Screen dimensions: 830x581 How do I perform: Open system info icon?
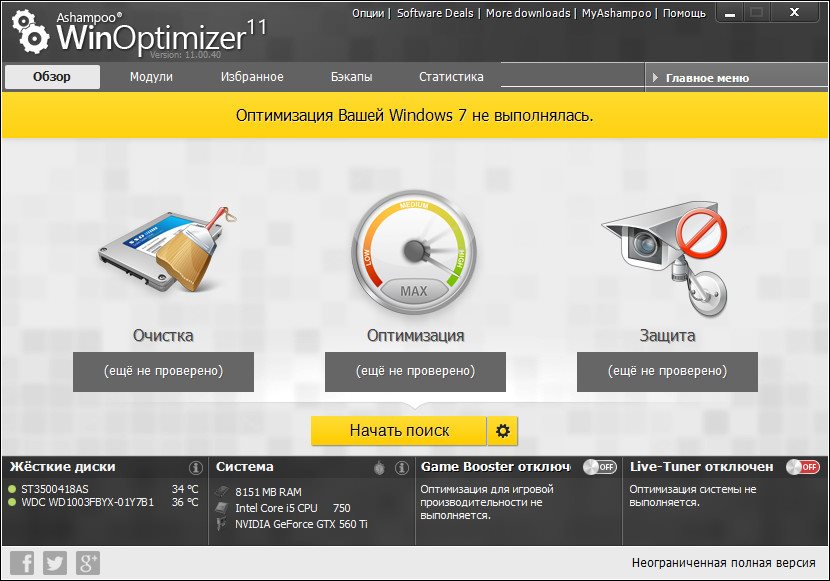tap(402, 468)
